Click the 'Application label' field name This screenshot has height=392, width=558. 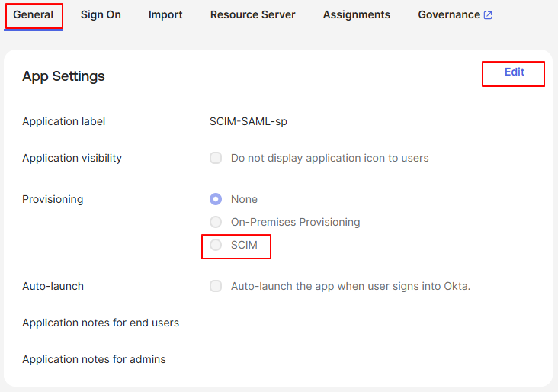64,121
